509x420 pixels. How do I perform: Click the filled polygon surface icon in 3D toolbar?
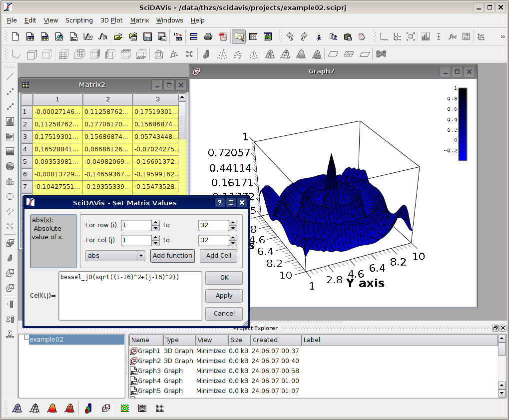(x=301, y=54)
